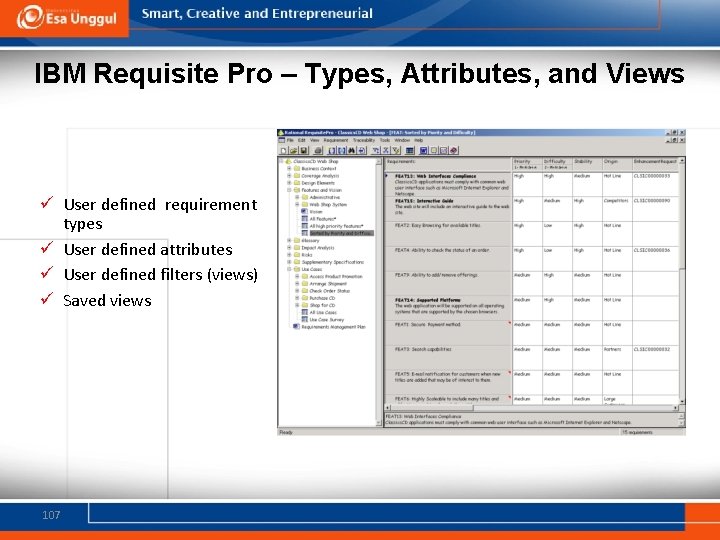Open the Requirement menu
This screenshot has width=720, height=540.
[336, 140]
